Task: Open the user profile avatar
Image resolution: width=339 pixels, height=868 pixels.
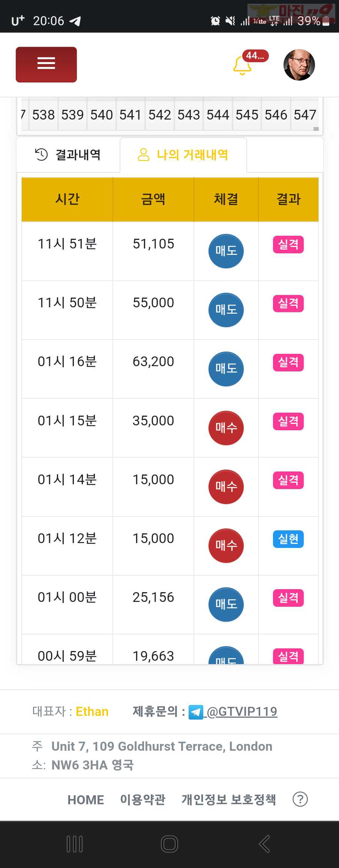Action: (299, 65)
